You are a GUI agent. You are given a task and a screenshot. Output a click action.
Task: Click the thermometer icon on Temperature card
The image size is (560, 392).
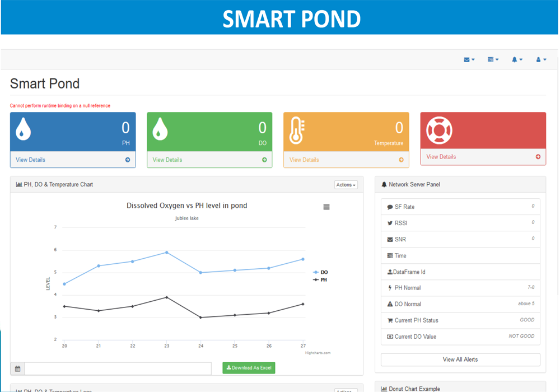coord(296,131)
